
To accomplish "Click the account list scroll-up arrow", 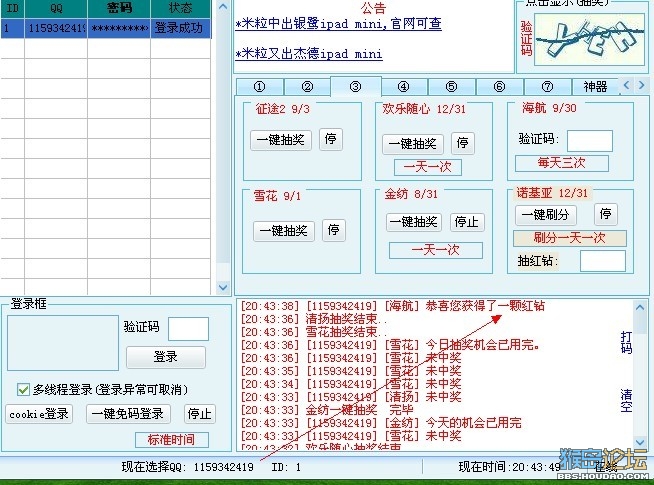I will tap(223, 7).
